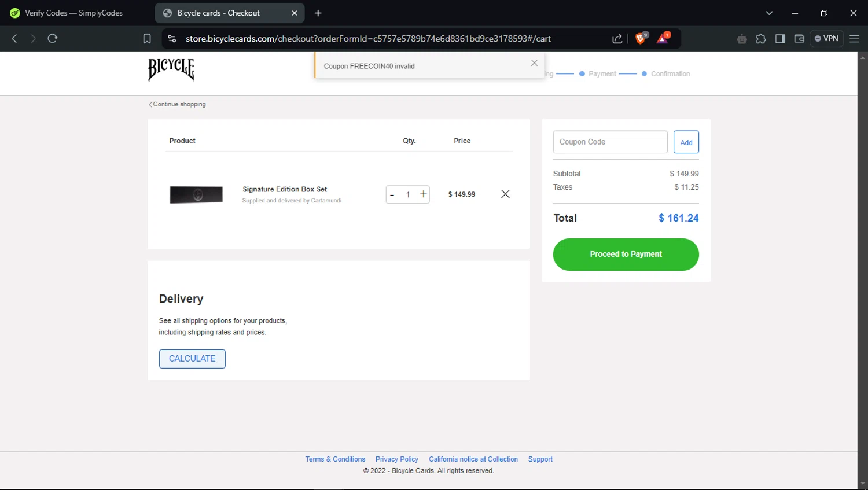Close the Bicycle cards Checkout tab

[294, 13]
